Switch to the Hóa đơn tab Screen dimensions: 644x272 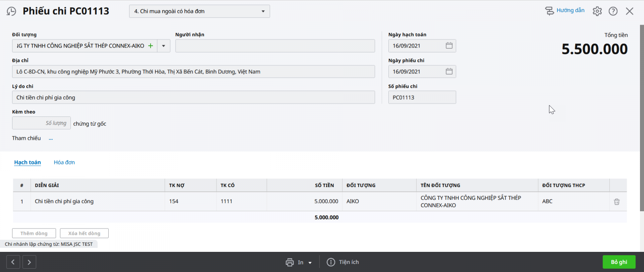tap(64, 162)
